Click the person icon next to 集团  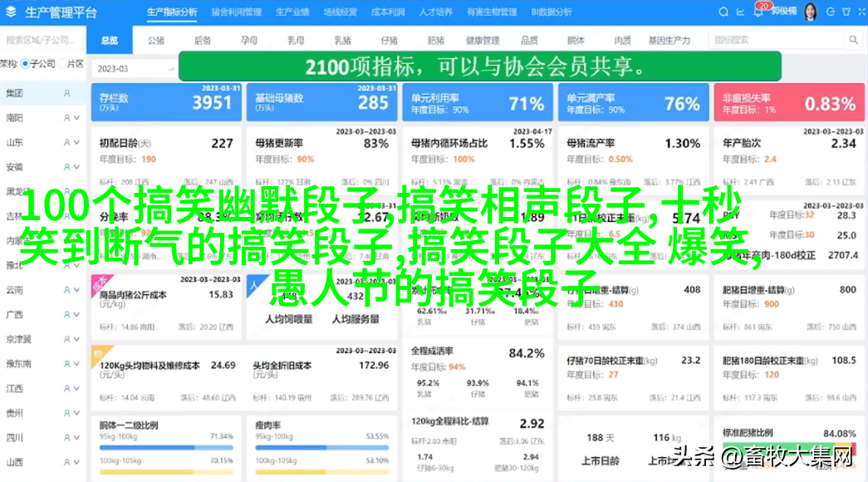point(67,94)
